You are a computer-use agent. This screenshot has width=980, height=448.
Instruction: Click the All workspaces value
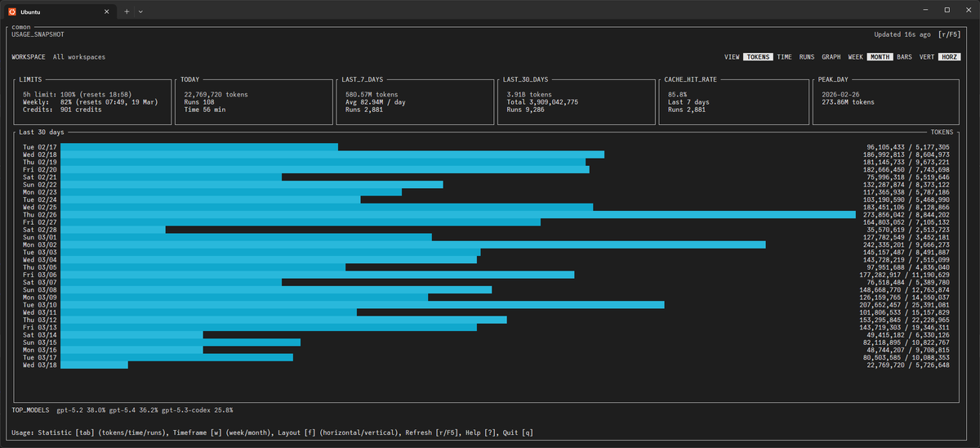point(79,57)
